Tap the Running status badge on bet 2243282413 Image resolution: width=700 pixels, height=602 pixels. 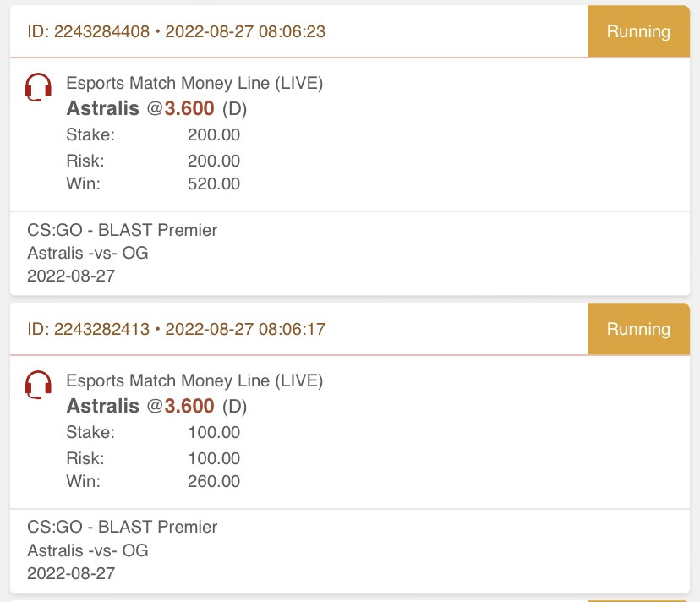tap(638, 329)
